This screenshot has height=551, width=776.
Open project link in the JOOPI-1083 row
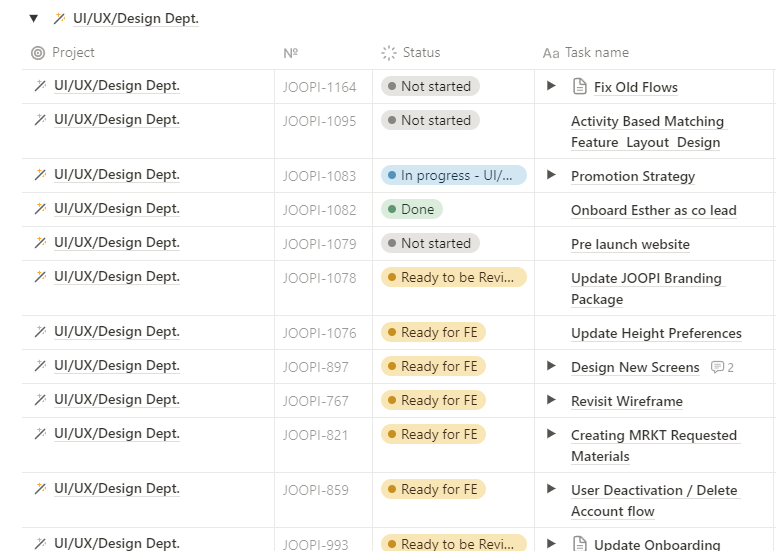(117, 175)
